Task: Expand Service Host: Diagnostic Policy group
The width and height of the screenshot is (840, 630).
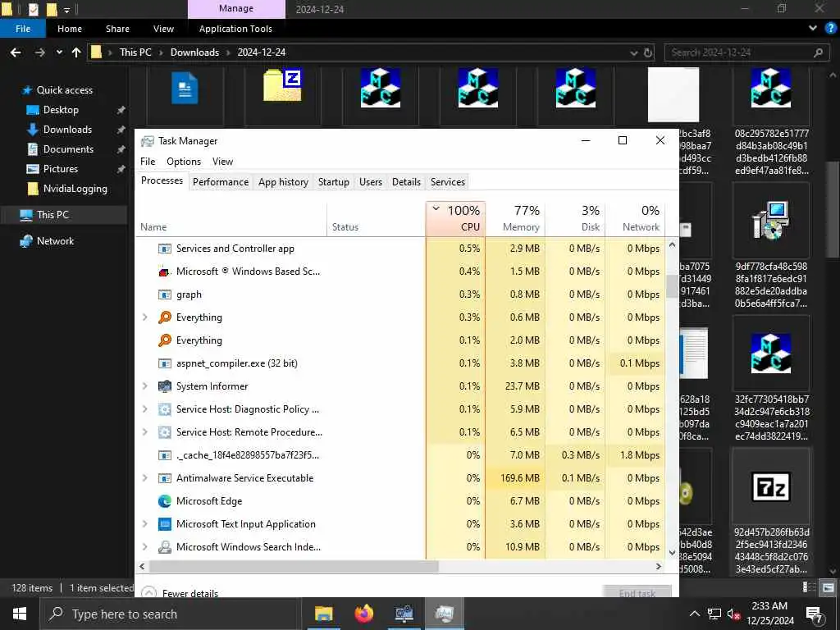Action: point(144,409)
